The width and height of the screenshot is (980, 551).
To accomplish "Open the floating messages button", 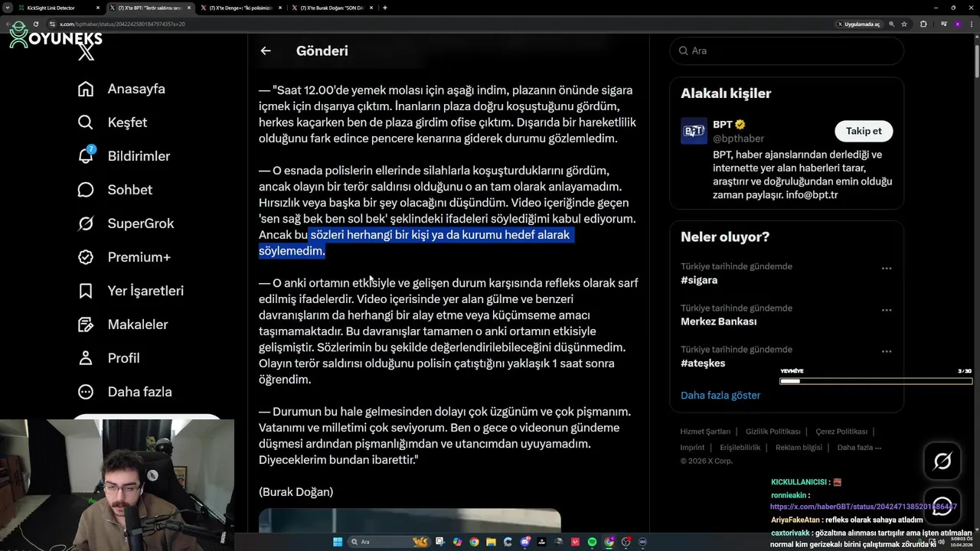I will pyautogui.click(x=942, y=506).
